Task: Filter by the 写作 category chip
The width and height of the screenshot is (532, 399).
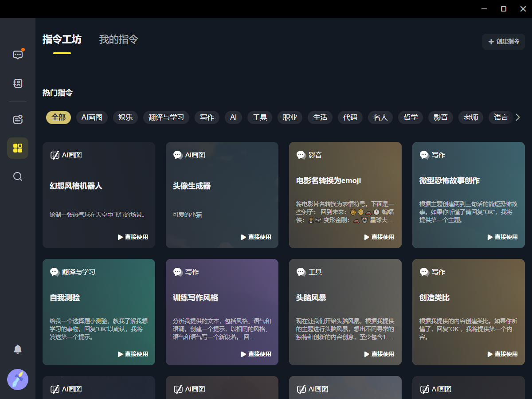Action: click(207, 117)
